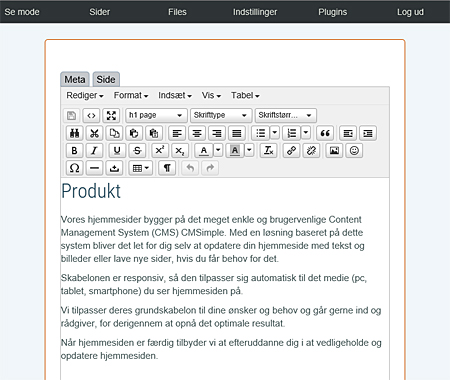Viewport: 450px width, 380px height.
Task: Toggle strikethrough formatting
Action: tap(137, 150)
